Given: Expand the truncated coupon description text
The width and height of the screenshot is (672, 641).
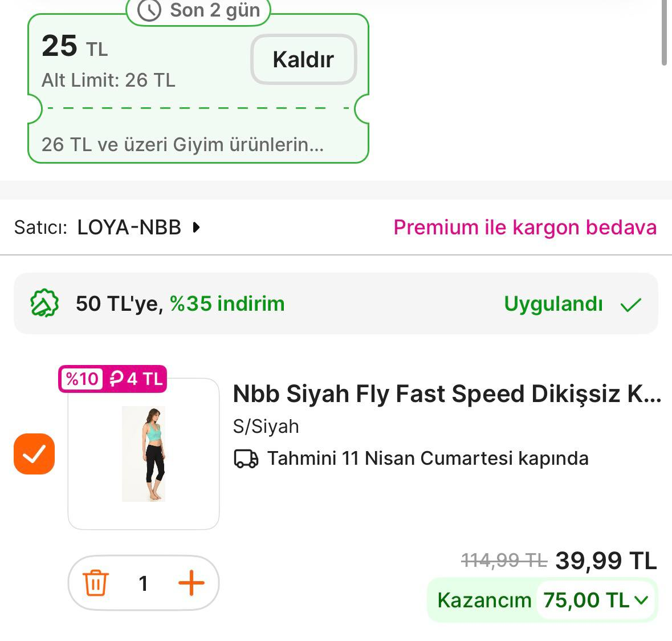Looking at the screenshot, I should [182, 144].
